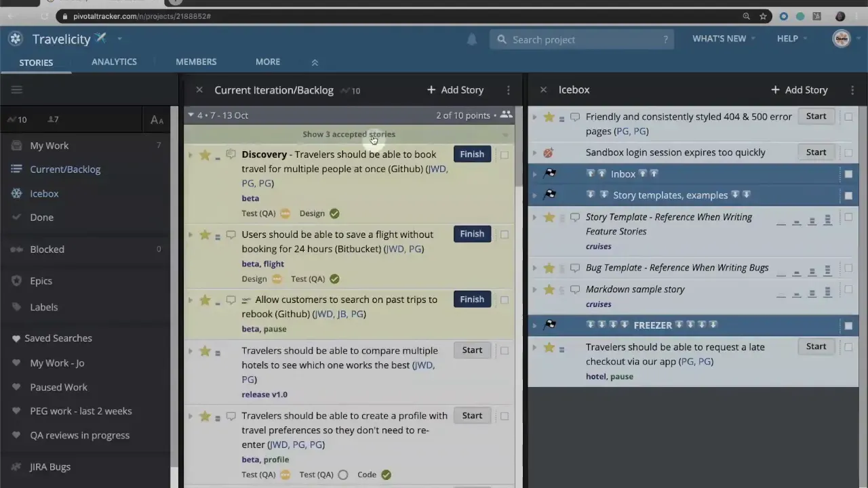The width and height of the screenshot is (868, 488).
Task: Open the Icebox panel options ellipsis icon
Action: click(x=852, y=89)
